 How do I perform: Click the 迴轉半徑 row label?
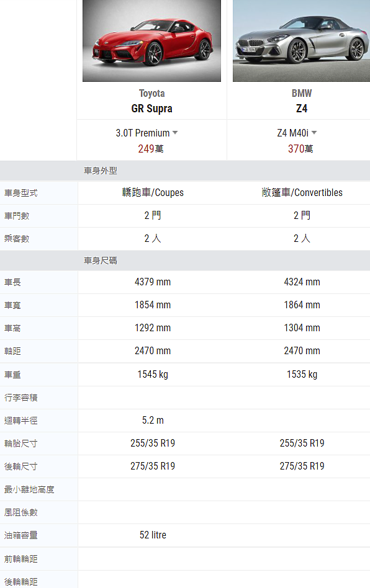pos(20,421)
